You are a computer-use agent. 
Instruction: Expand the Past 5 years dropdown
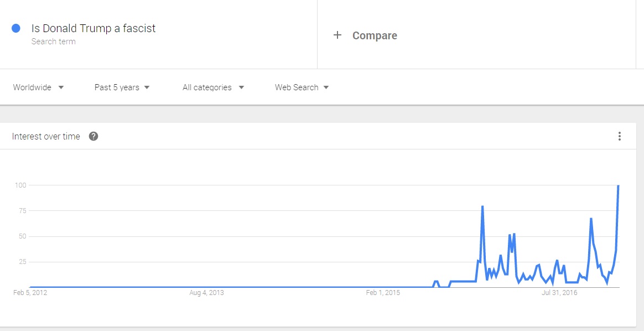click(x=122, y=87)
